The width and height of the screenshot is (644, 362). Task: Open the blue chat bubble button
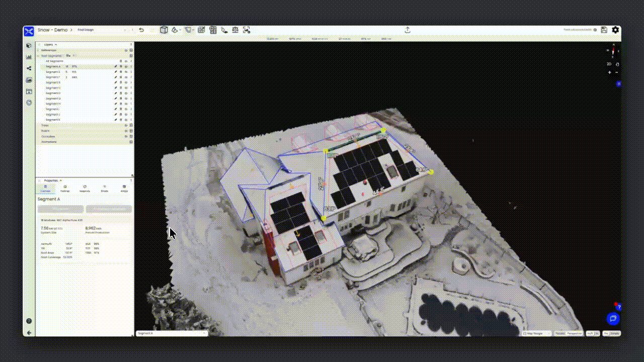[x=612, y=318]
